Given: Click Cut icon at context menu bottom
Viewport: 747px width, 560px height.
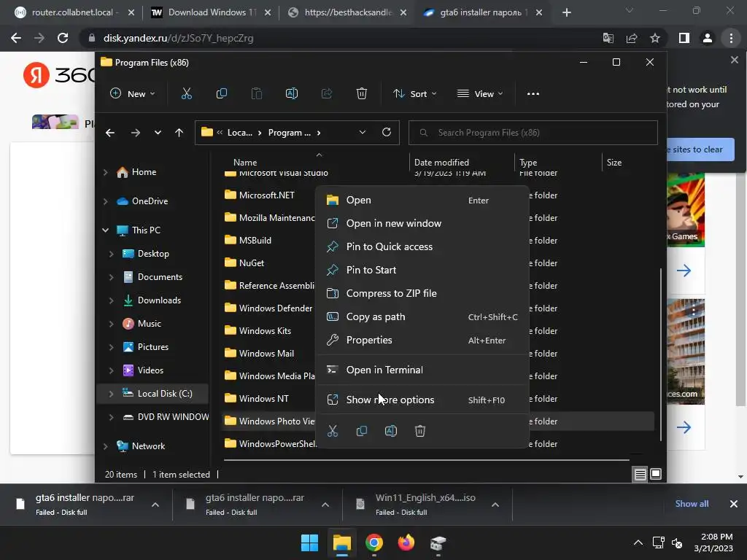Looking at the screenshot, I should point(333,432).
